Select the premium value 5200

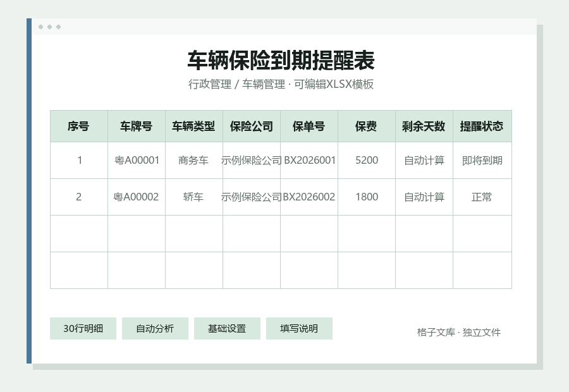(x=367, y=160)
